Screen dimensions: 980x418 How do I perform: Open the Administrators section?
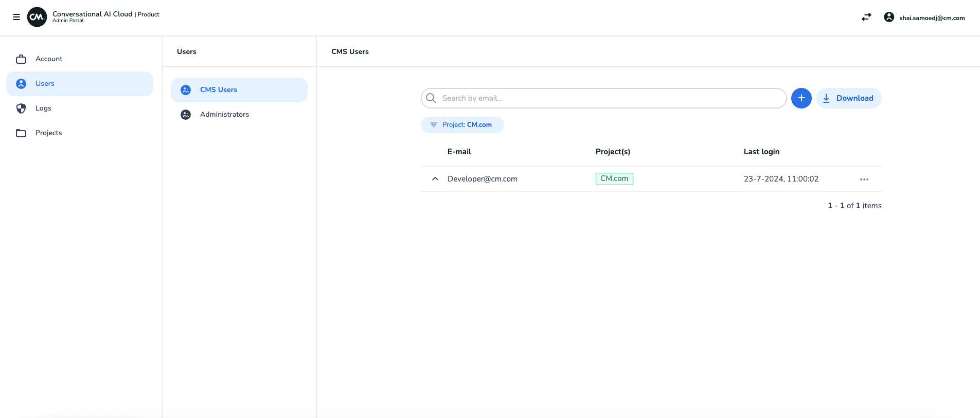tap(224, 115)
